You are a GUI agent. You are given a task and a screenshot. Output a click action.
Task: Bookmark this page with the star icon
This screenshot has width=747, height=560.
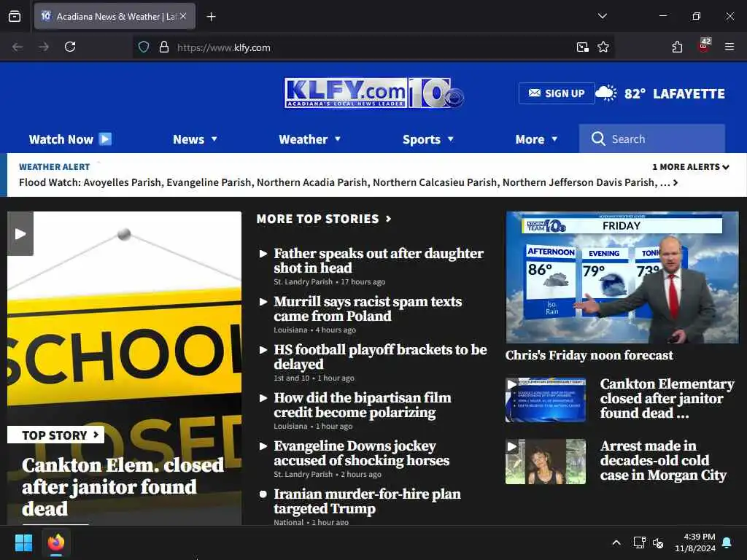point(603,47)
